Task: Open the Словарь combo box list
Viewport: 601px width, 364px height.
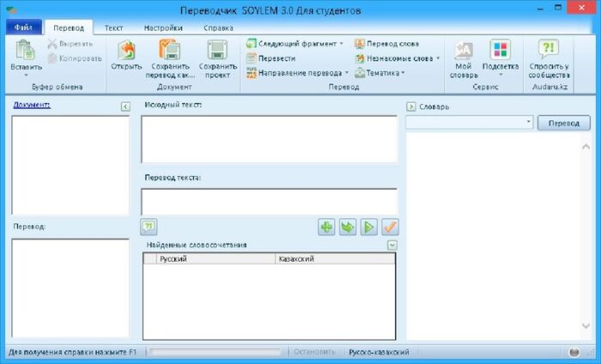Action: [528, 123]
